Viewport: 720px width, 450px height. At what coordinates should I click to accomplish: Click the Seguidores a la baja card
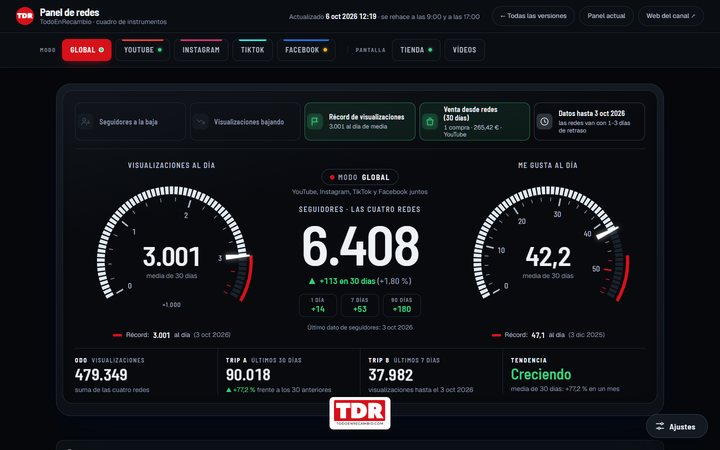[130, 122]
